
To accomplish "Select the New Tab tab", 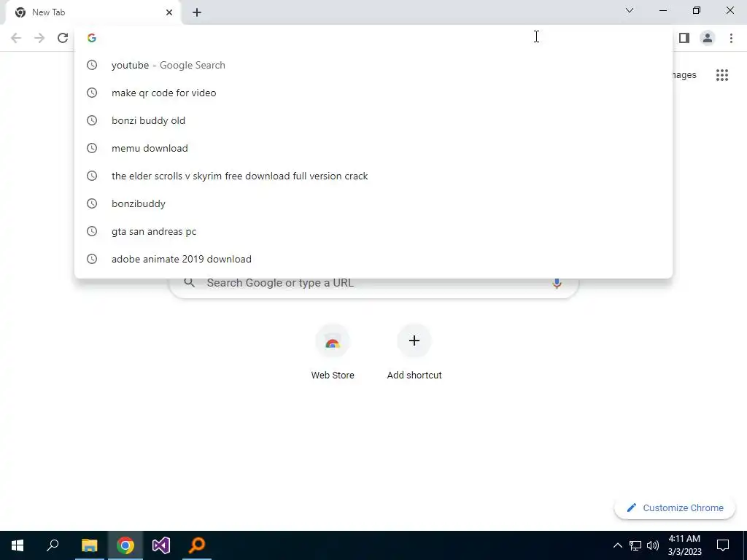I will tap(93, 12).
